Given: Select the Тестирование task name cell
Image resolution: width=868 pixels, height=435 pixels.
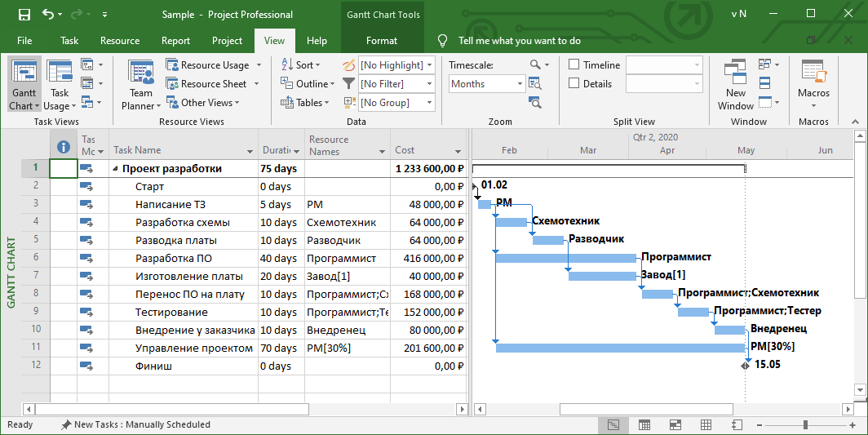Looking at the screenshot, I should click(184, 312).
